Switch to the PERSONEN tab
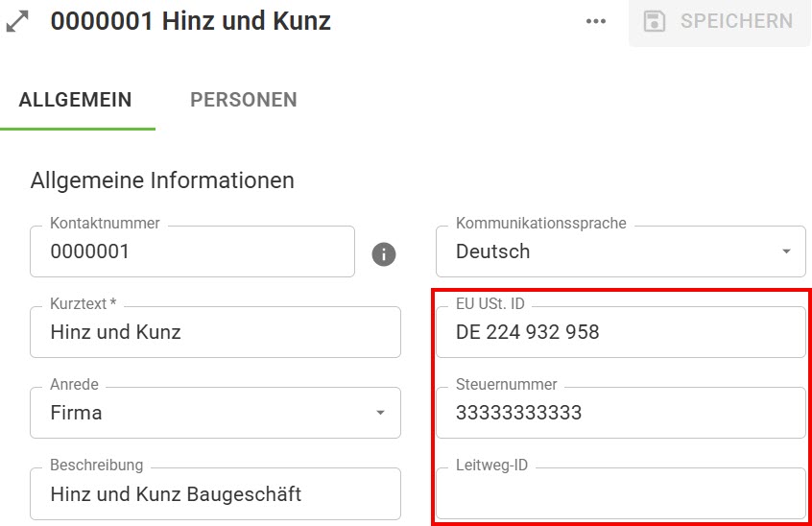812x526 pixels. click(243, 100)
